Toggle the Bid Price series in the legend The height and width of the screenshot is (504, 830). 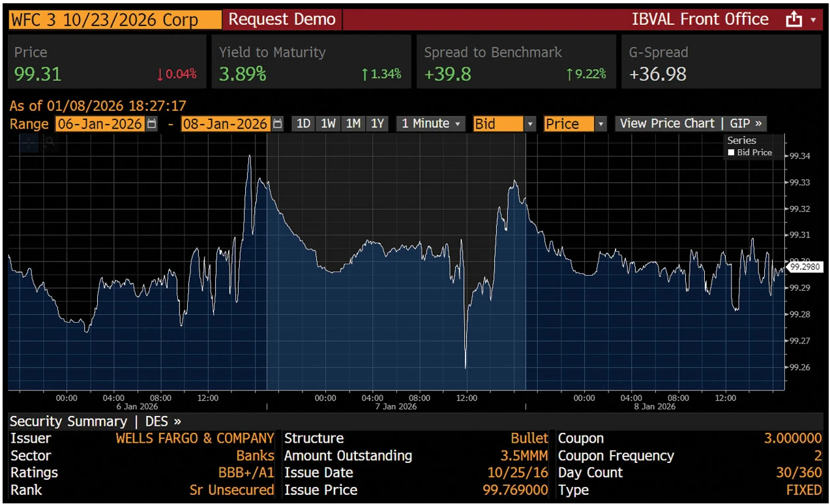click(750, 152)
